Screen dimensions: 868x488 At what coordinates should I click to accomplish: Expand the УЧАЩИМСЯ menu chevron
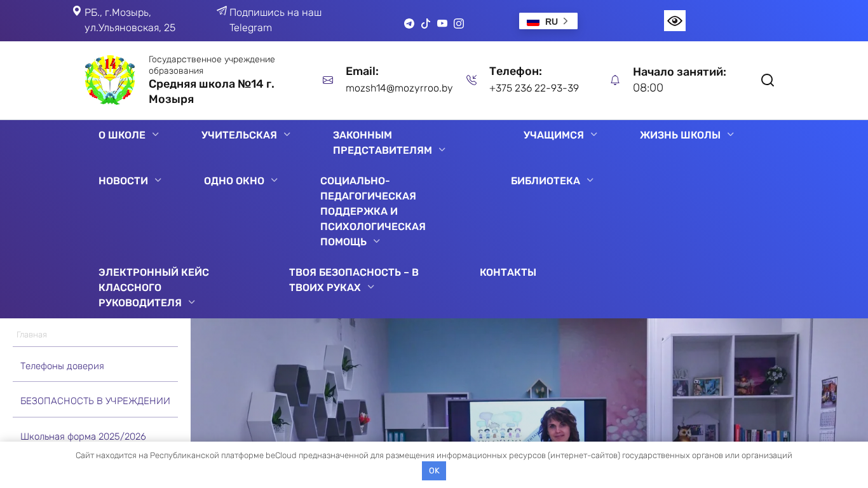click(x=594, y=134)
